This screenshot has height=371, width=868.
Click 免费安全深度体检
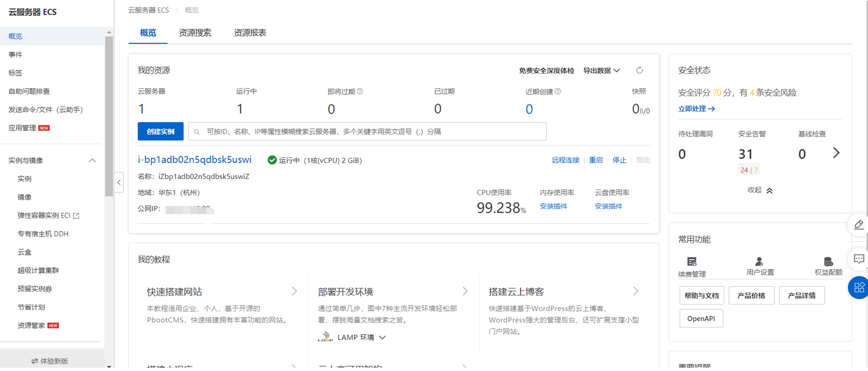click(546, 70)
